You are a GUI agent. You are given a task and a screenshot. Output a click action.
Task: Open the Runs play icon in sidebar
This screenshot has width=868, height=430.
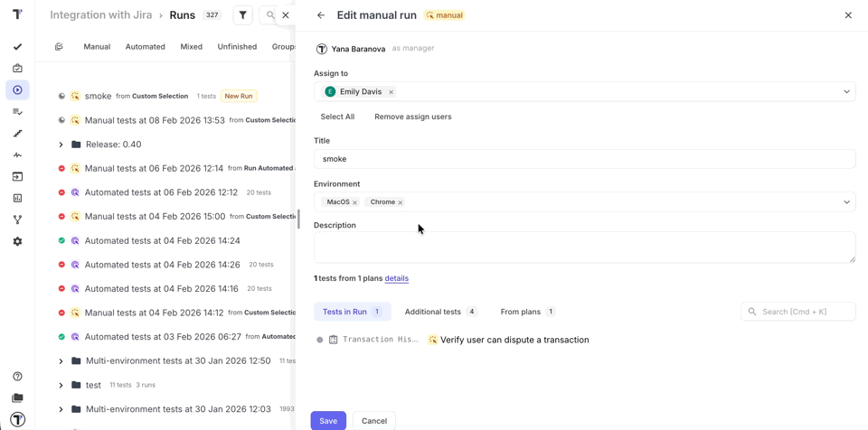click(x=17, y=90)
